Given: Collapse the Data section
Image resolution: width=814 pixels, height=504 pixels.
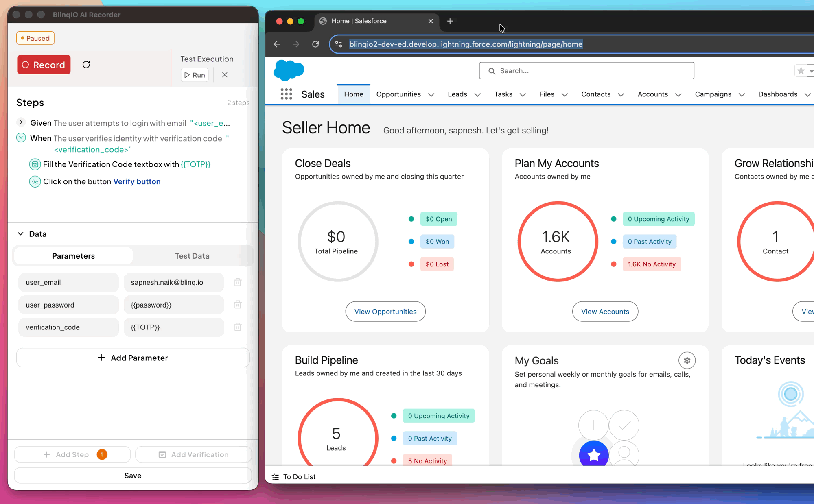Looking at the screenshot, I should click(x=20, y=234).
